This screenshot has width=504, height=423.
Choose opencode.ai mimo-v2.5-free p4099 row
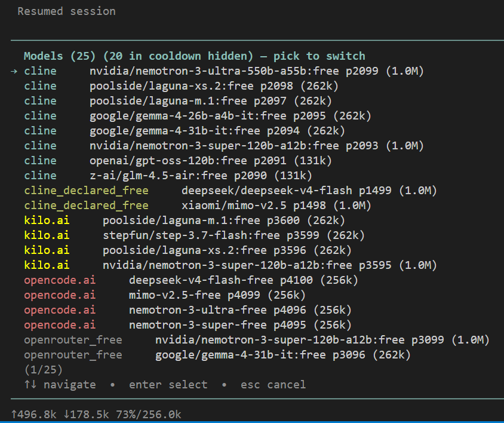pyautogui.click(x=165, y=295)
